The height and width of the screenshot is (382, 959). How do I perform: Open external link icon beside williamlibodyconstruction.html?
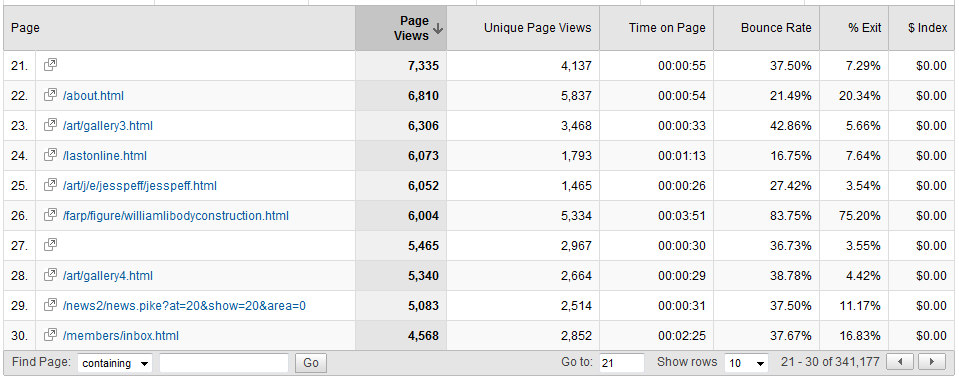[x=51, y=215]
